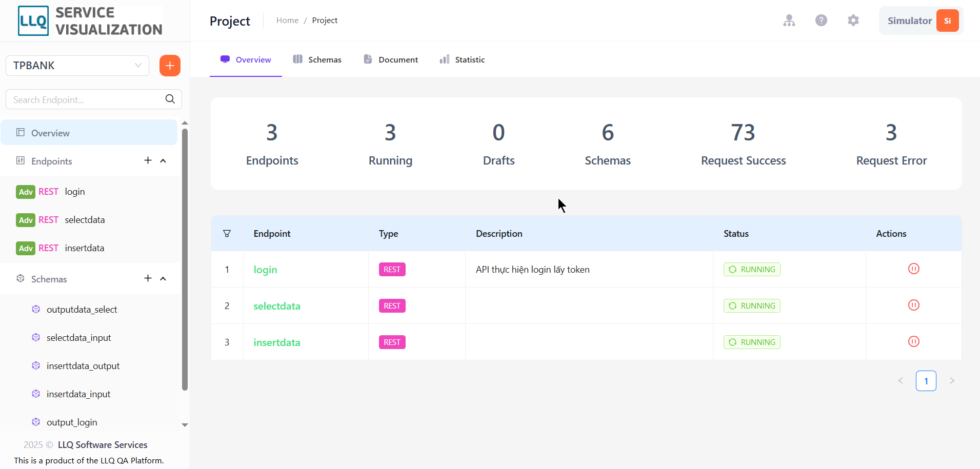Click the Si avatar badge
This screenshot has width=980, height=469.
pos(947,21)
